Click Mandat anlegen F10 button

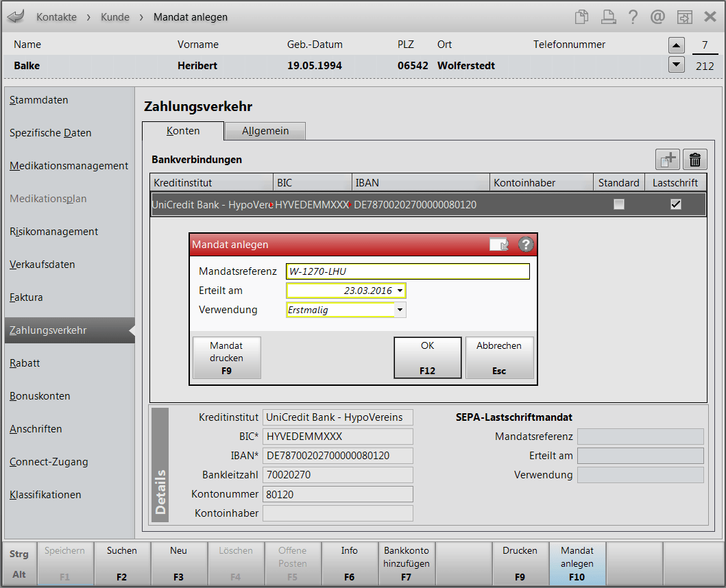point(577,563)
